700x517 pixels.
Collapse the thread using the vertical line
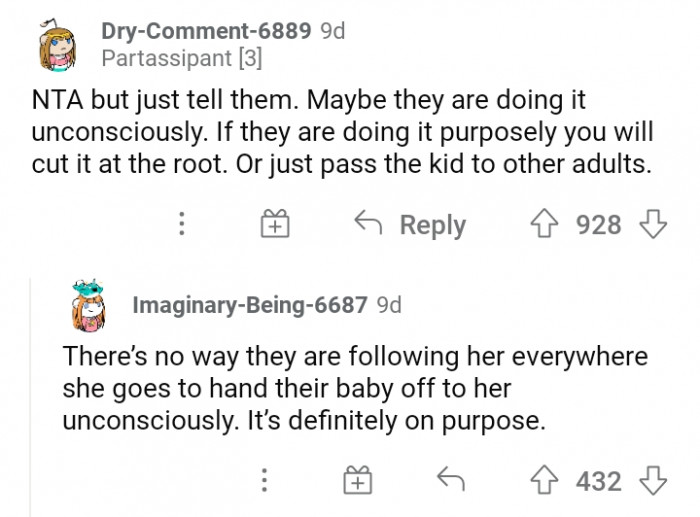[x=31, y=400]
